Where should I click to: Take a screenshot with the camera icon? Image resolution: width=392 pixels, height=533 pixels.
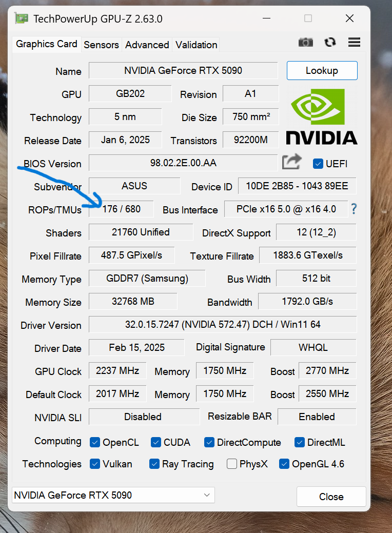(x=305, y=43)
